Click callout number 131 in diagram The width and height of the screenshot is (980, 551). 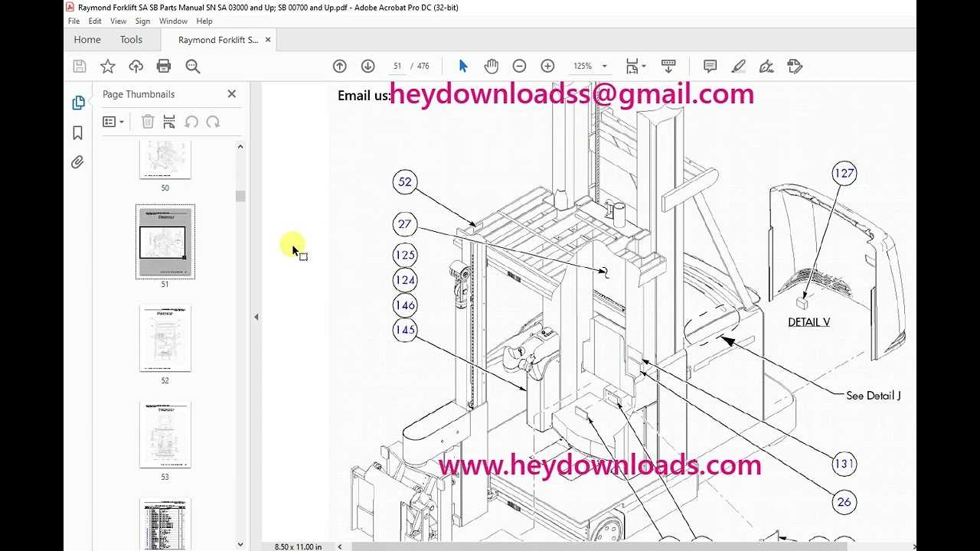point(844,464)
